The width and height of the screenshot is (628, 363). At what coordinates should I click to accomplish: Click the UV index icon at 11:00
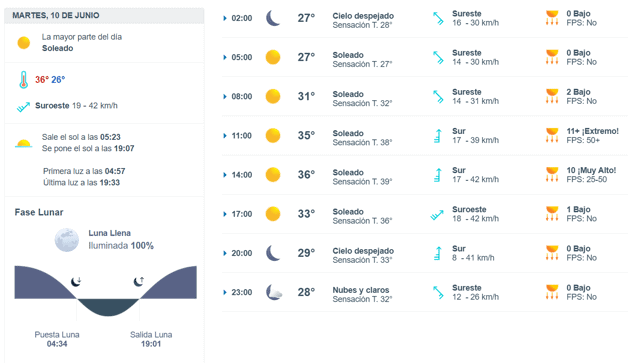click(552, 135)
